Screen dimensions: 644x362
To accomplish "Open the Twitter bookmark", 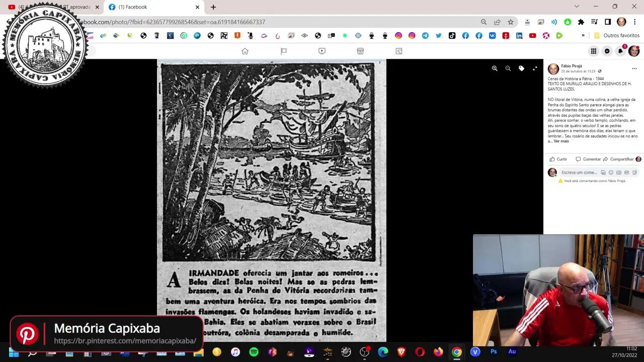I will point(439,36).
